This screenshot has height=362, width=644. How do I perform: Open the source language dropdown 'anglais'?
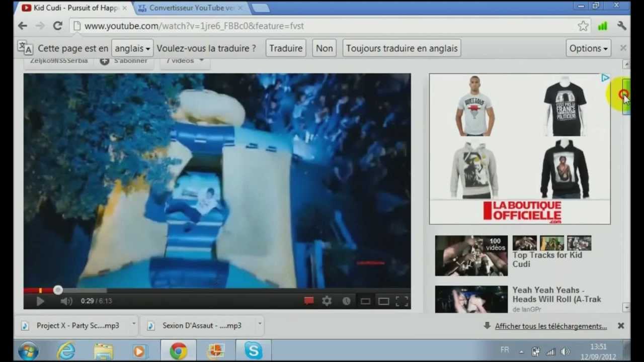click(x=132, y=48)
